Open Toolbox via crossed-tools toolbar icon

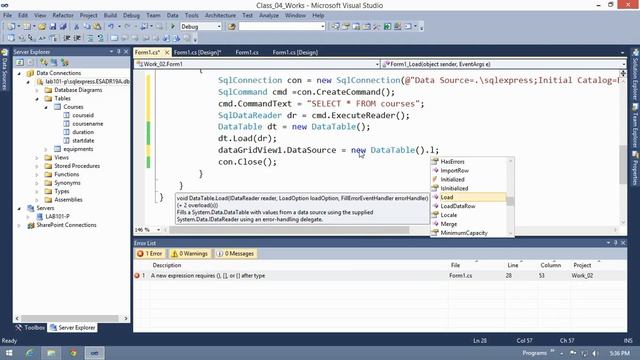(x=376, y=27)
